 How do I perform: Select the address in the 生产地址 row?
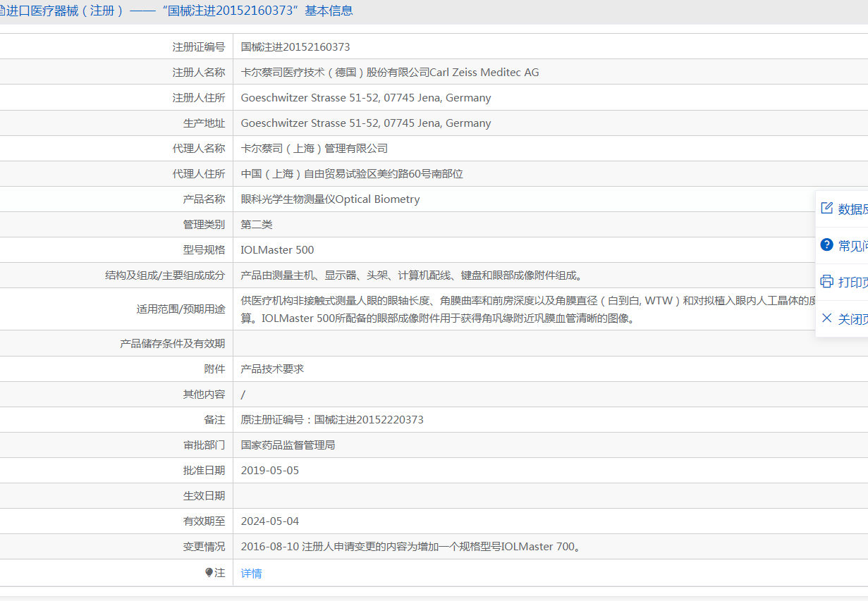click(366, 123)
